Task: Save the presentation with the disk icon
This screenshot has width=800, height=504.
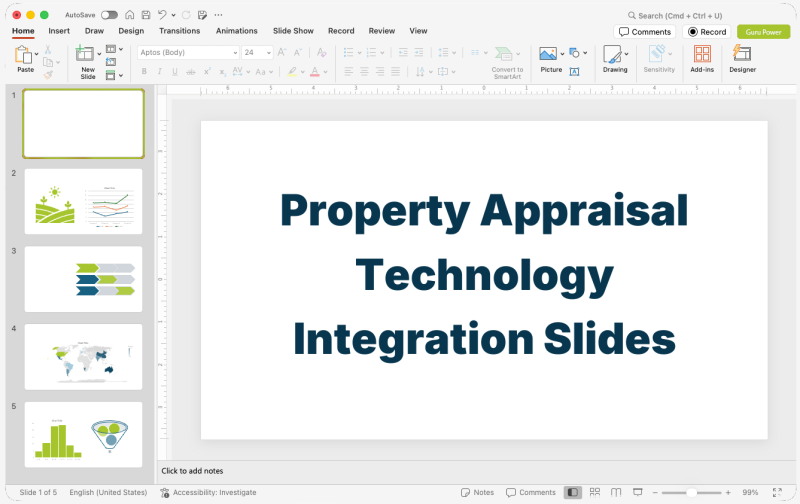Action: point(146,15)
